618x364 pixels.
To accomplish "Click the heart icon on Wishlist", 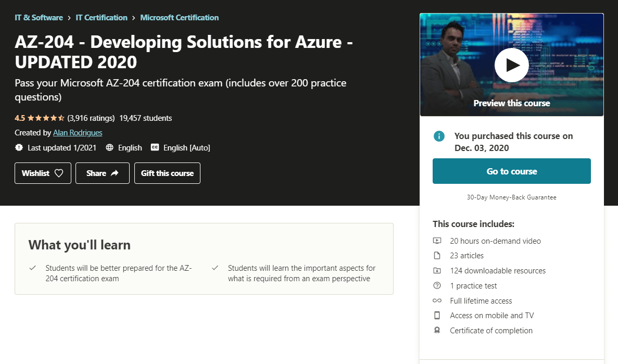I will [x=59, y=173].
